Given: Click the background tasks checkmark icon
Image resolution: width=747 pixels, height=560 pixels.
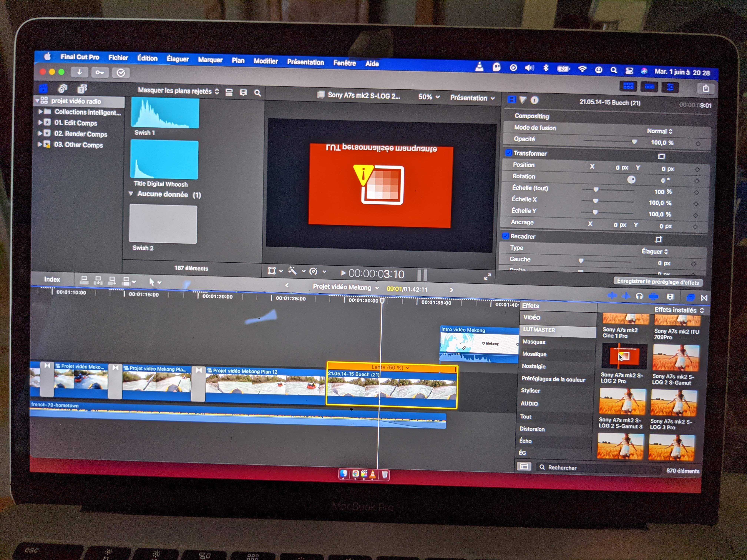Looking at the screenshot, I should (x=121, y=73).
